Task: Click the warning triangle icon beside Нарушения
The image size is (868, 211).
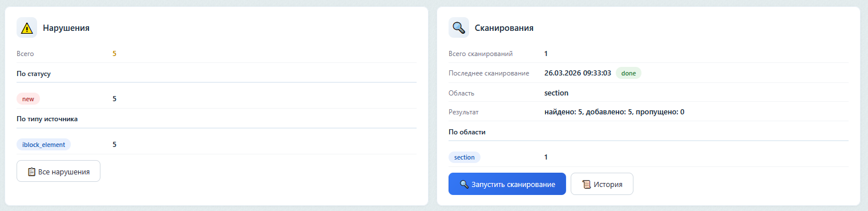Action: click(x=27, y=27)
